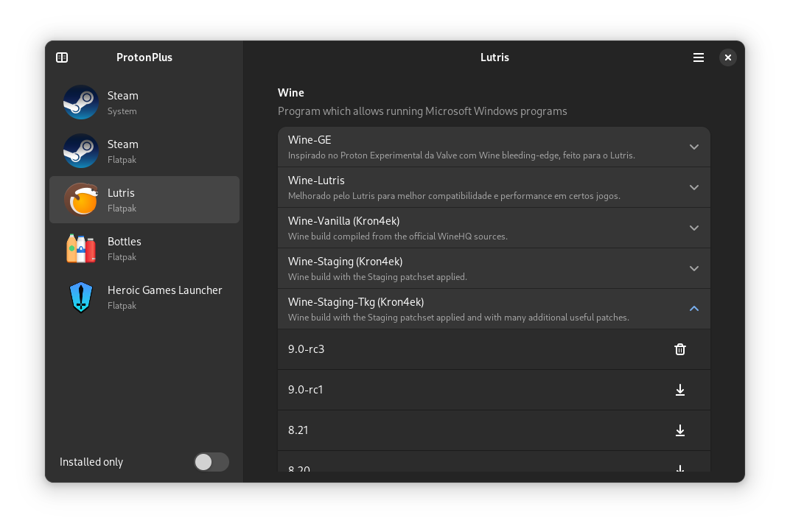This screenshot has width=790, height=532.
Task: Click the 8.21 version label
Action: tap(298, 430)
